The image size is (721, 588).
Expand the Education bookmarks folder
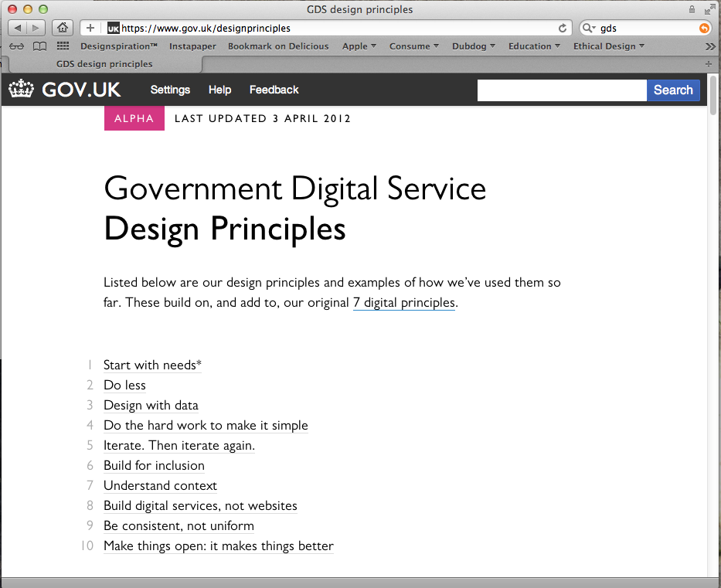534,46
